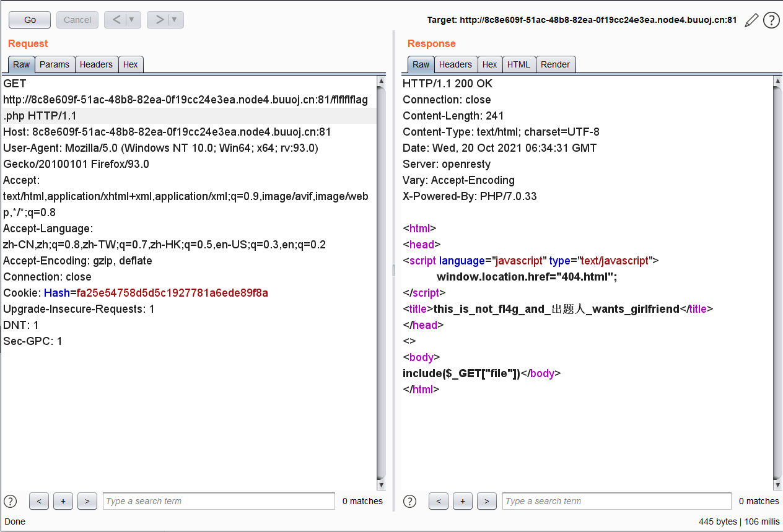
Task: Switch to request Params tab
Action: pyautogui.click(x=55, y=64)
